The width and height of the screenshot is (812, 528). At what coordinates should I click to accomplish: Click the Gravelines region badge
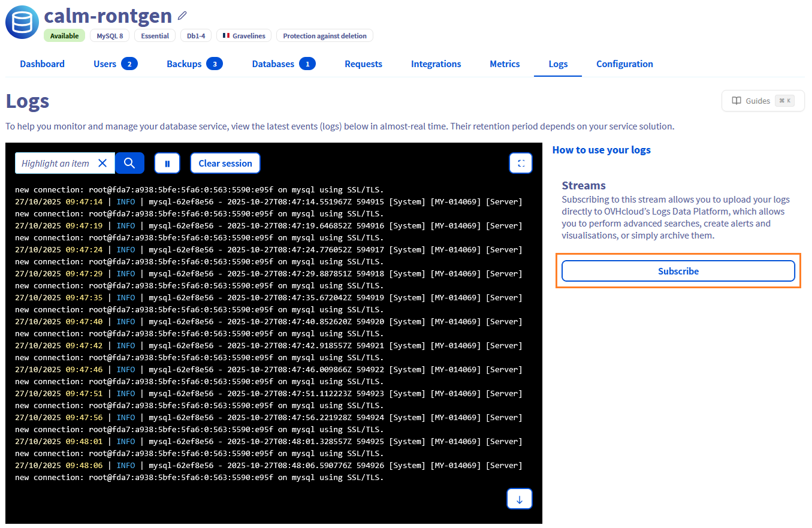click(243, 35)
